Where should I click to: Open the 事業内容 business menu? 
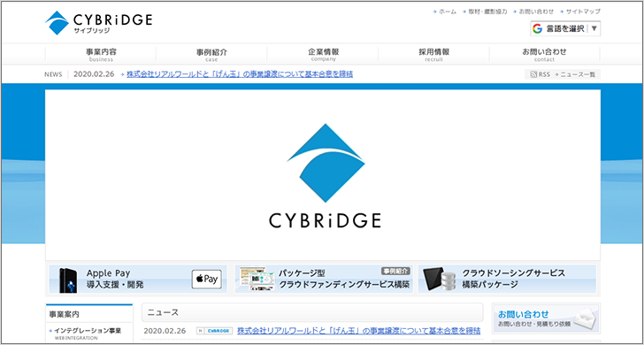click(x=101, y=54)
